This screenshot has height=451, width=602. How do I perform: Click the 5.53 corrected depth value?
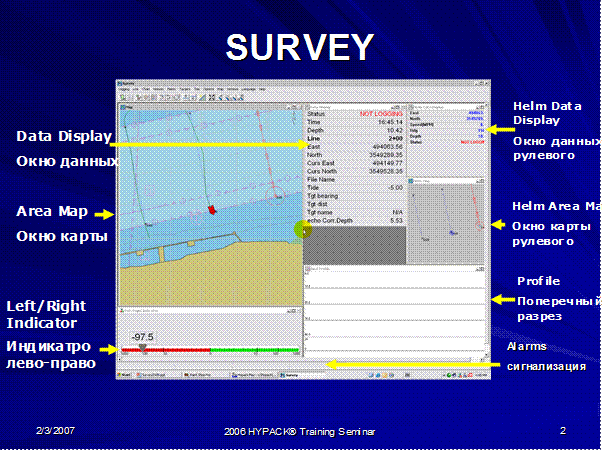[396, 221]
